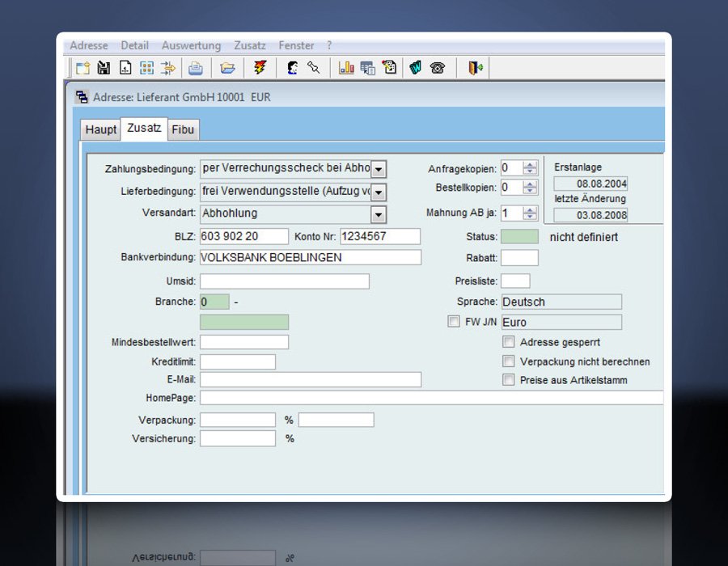Click the Bankverbindung text field
Image resolution: width=728 pixels, height=566 pixels.
311,257
